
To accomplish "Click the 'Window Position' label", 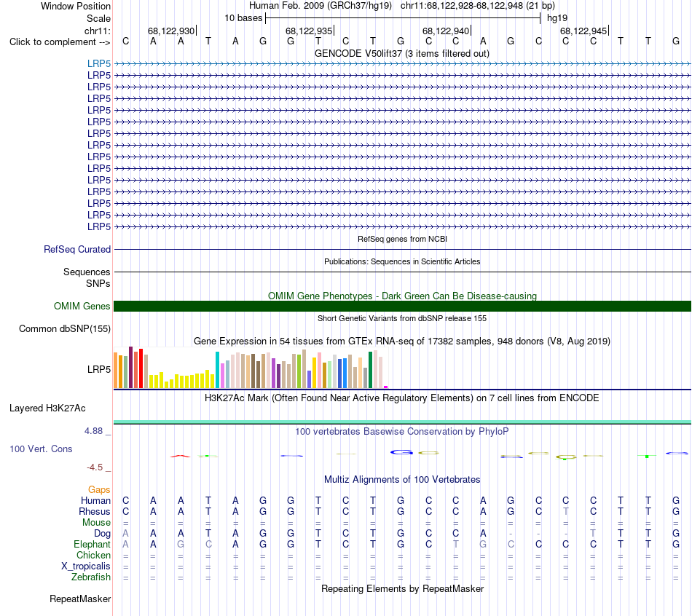I will tap(76, 6).
